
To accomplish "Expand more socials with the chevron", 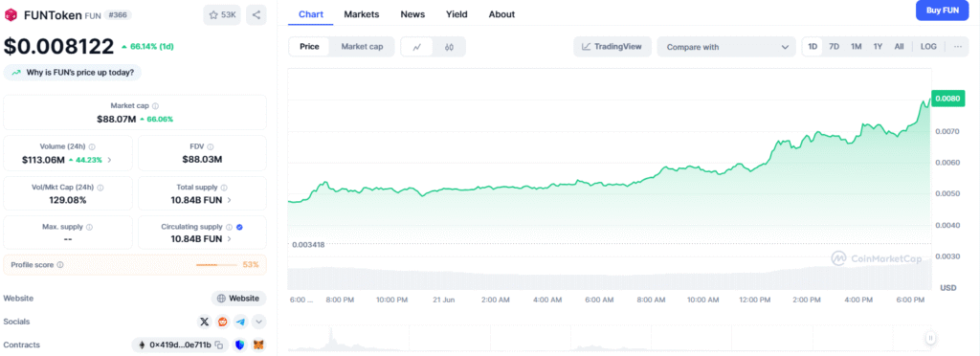I will pyautogui.click(x=258, y=322).
